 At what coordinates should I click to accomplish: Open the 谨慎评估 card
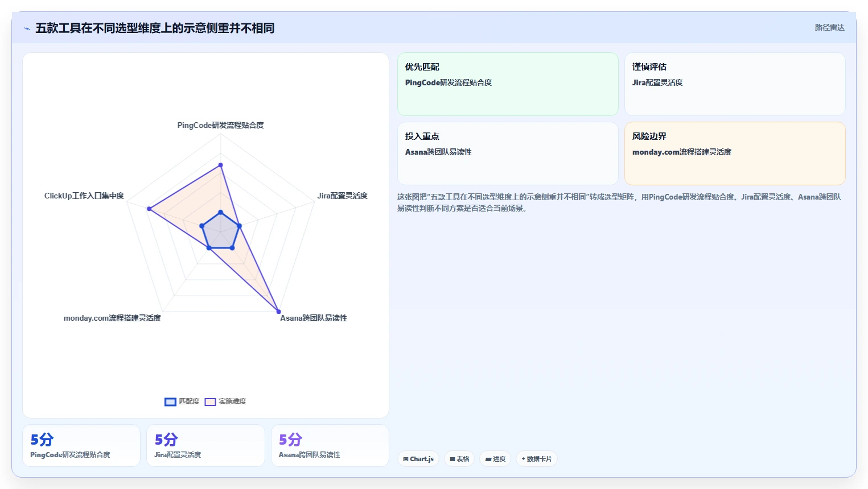click(x=735, y=84)
